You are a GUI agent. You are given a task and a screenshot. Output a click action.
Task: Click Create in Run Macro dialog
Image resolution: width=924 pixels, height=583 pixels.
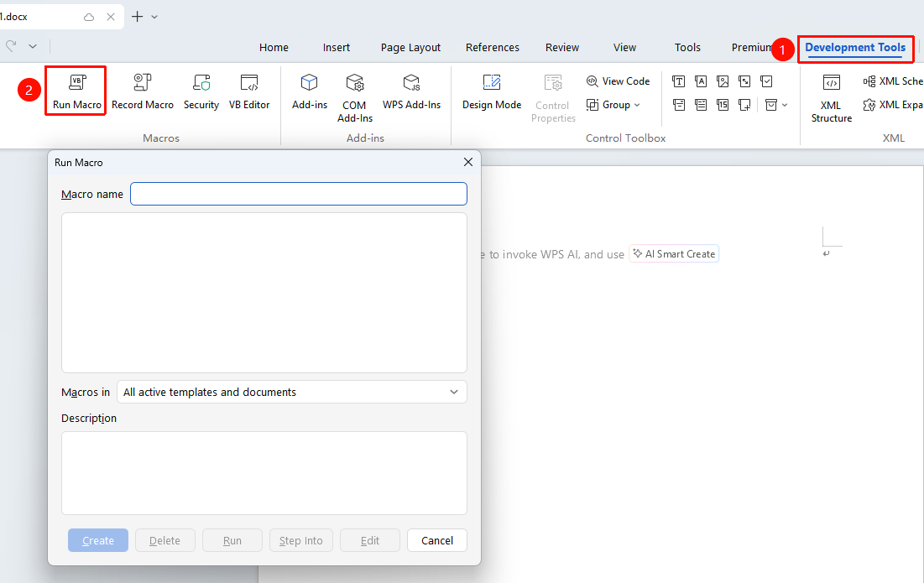[98, 540]
